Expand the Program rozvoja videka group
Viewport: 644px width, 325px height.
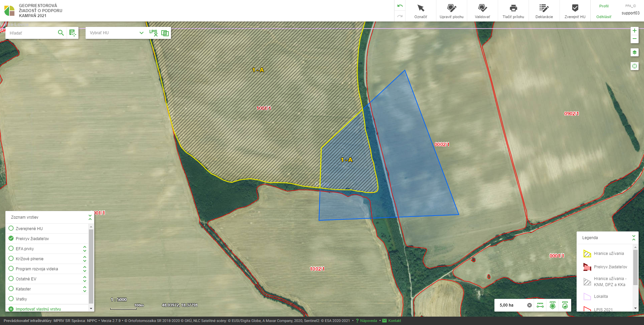coord(85,269)
